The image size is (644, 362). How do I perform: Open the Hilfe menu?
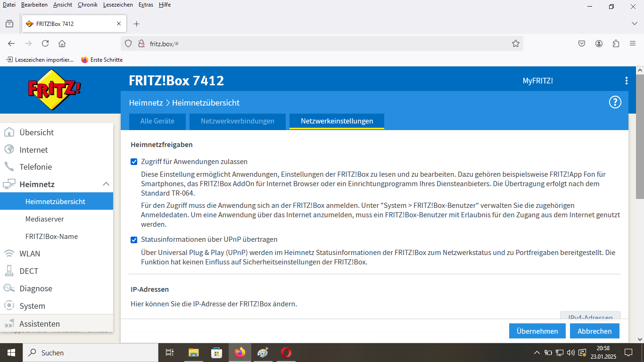point(165,5)
